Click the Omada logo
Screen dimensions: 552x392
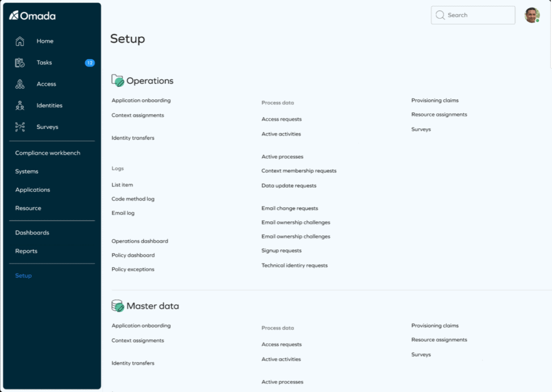[x=33, y=16]
